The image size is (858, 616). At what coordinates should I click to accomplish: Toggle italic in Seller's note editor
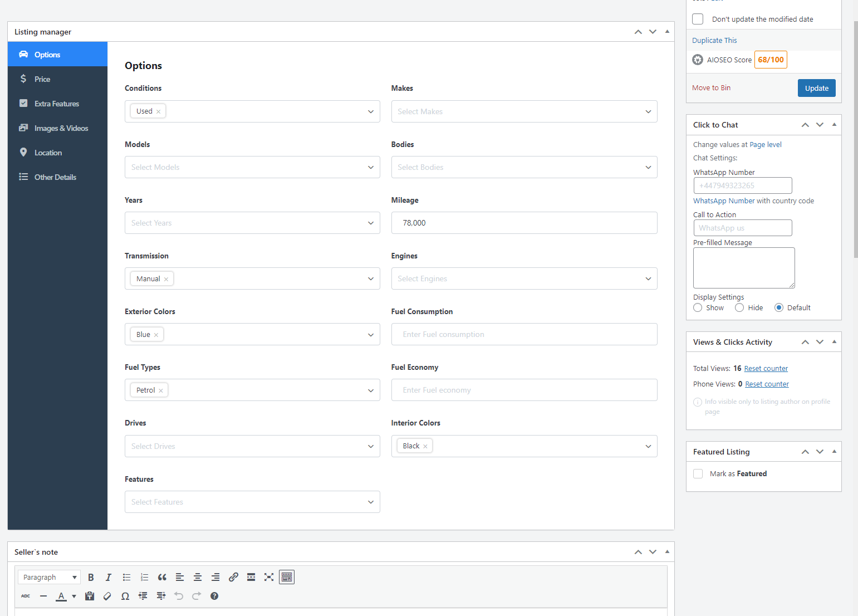[109, 577]
